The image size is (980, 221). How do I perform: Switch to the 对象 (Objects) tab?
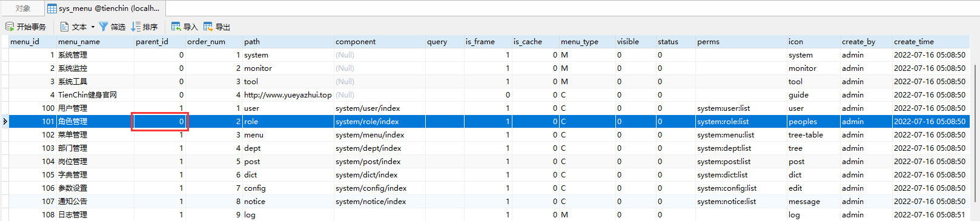tap(22, 8)
